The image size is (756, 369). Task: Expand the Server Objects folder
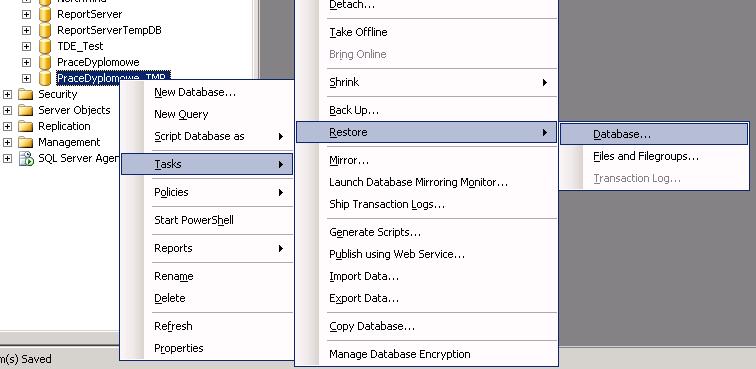click(x=7, y=110)
